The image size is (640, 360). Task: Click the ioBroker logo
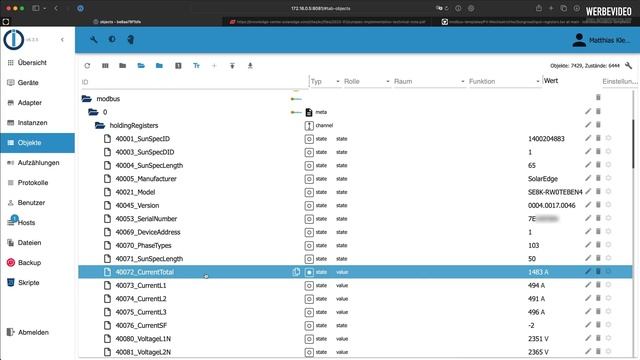pos(13,40)
